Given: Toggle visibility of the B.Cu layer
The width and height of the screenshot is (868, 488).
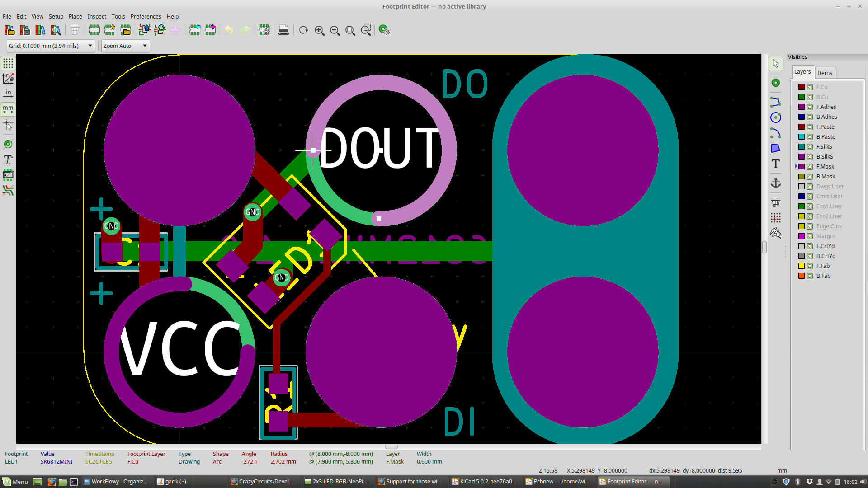Looking at the screenshot, I should [x=810, y=97].
